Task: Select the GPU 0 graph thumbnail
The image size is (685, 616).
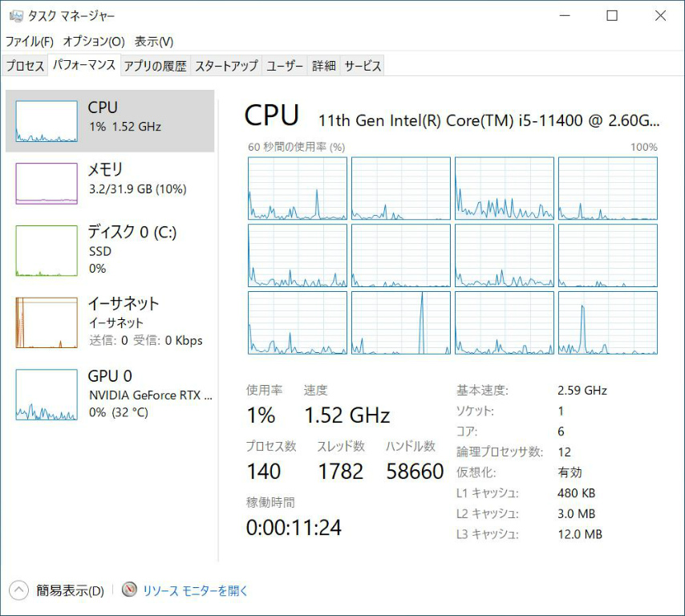Action: 47,395
